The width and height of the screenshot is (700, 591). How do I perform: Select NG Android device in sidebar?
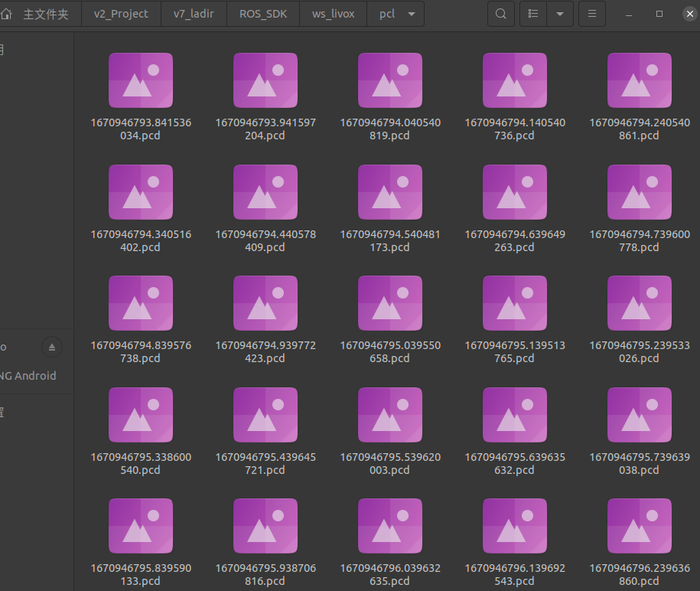point(28,376)
